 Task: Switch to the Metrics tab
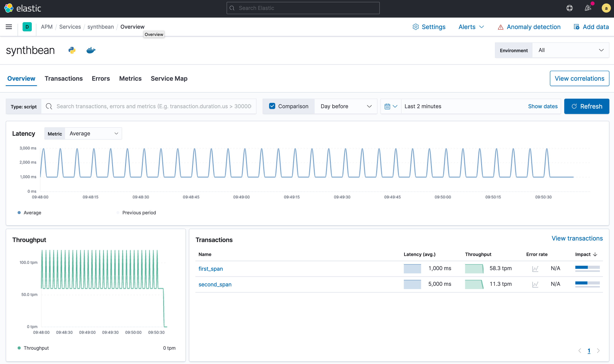pyautogui.click(x=130, y=79)
